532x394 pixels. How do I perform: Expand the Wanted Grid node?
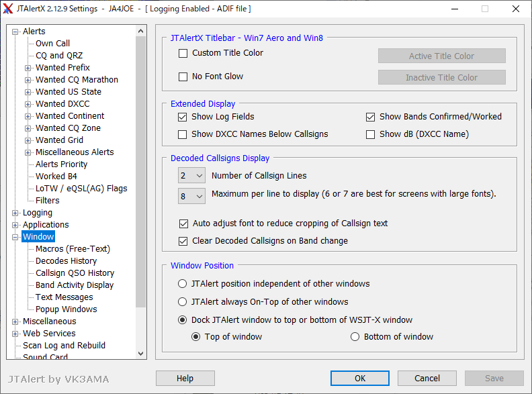coord(28,140)
